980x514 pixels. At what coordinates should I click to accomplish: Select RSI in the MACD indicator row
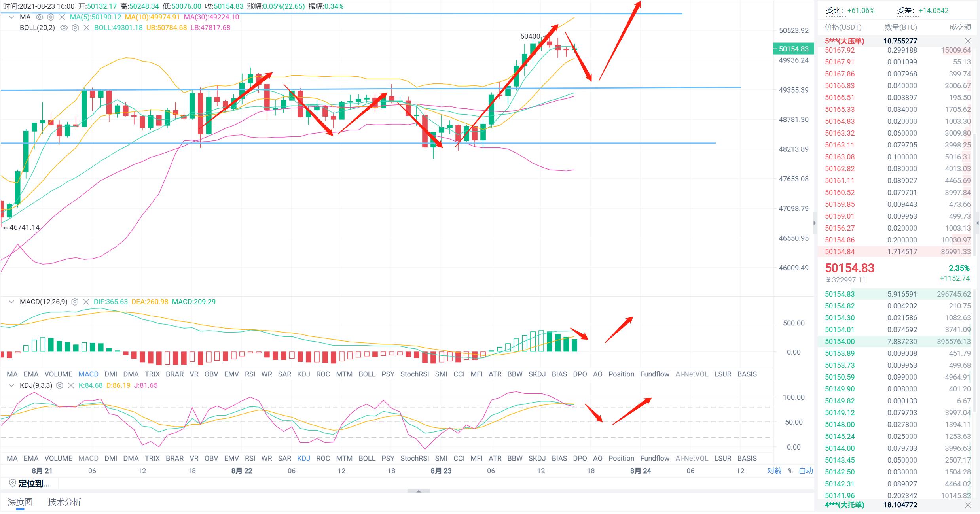tap(250, 374)
